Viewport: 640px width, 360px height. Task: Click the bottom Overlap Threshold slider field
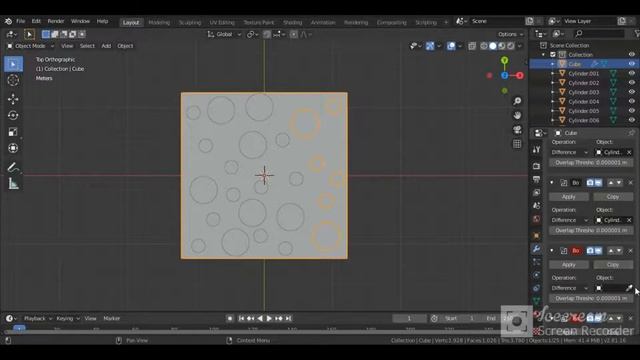coord(591,298)
